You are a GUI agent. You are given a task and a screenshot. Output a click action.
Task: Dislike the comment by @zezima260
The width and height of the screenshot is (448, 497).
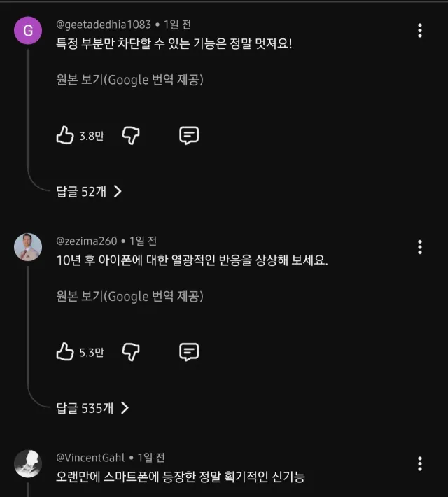click(131, 352)
